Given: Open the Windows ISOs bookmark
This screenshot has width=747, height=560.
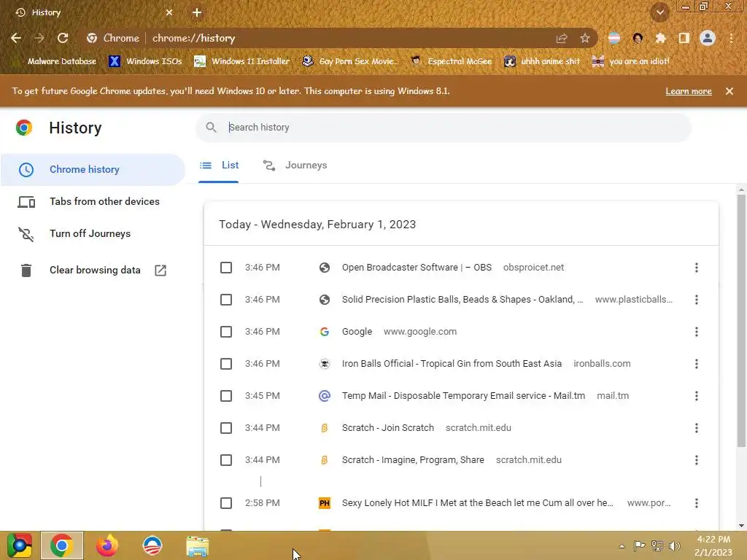Looking at the screenshot, I should (x=145, y=61).
